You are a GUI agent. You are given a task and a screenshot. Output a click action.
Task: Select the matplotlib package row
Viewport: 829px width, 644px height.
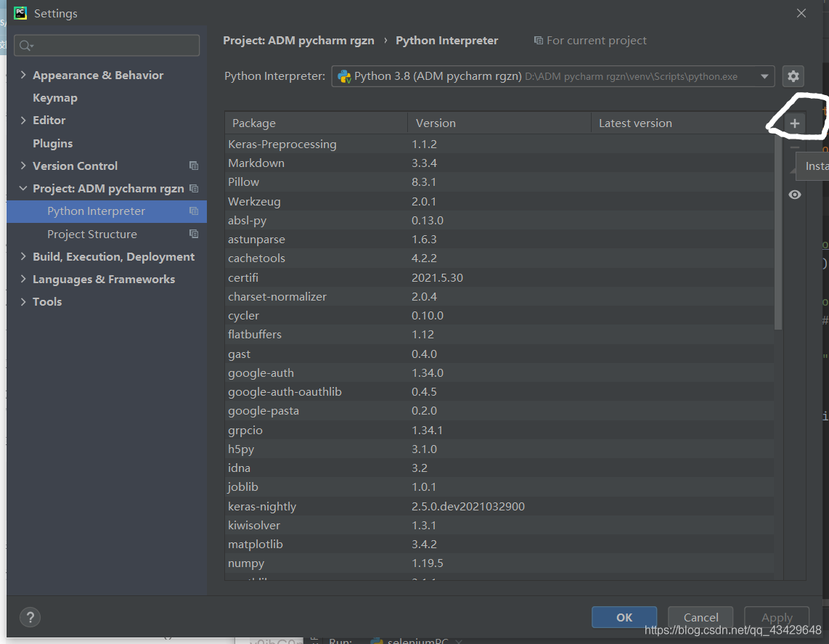(x=499, y=544)
